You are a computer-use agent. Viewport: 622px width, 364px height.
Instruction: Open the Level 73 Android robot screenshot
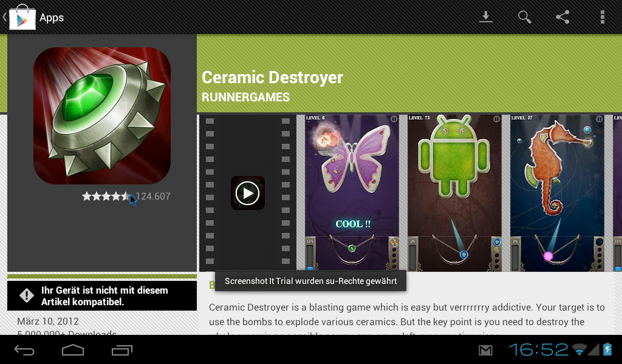point(454,193)
